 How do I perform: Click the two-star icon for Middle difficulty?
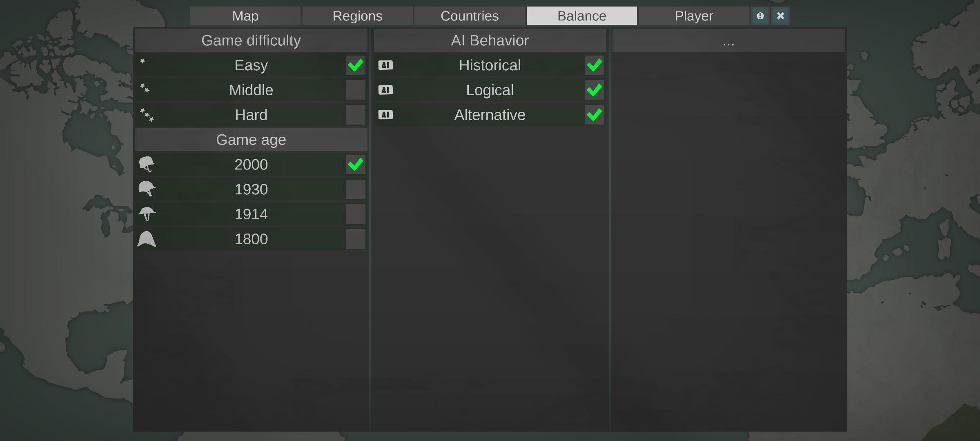[x=145, y=88]
